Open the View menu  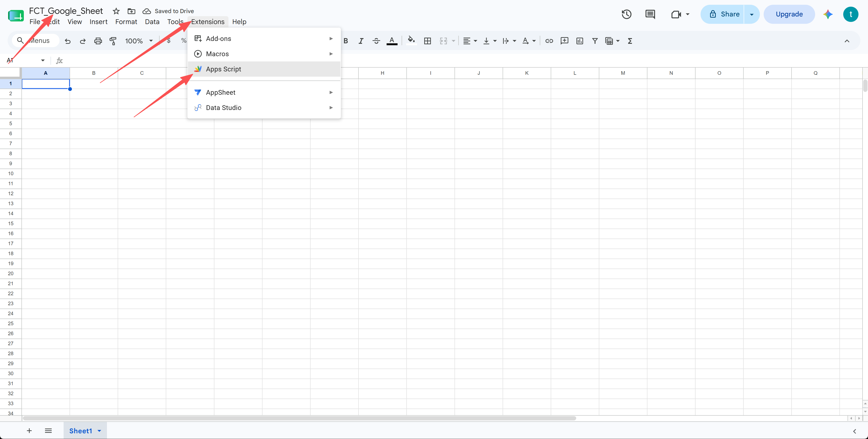[75, 22]
